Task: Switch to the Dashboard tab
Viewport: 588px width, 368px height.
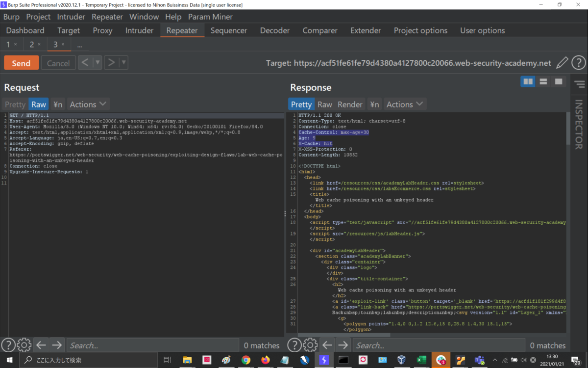Action: pos(25,30)
